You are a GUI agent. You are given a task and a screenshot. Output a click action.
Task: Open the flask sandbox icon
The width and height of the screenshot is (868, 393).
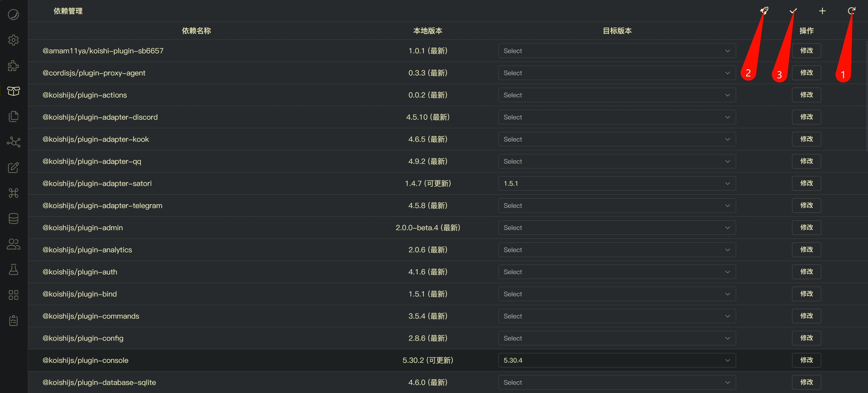(14, 269)
